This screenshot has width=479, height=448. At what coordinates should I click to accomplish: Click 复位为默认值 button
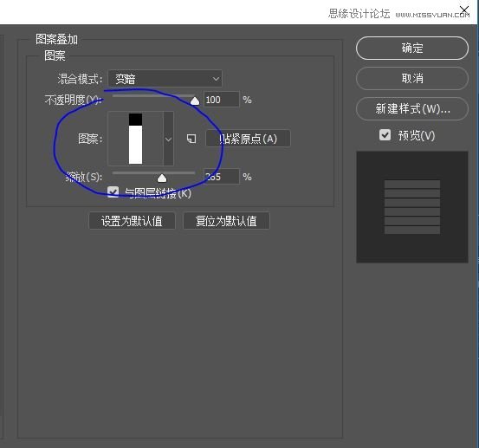pyautogui.click(x=226, y=221)
